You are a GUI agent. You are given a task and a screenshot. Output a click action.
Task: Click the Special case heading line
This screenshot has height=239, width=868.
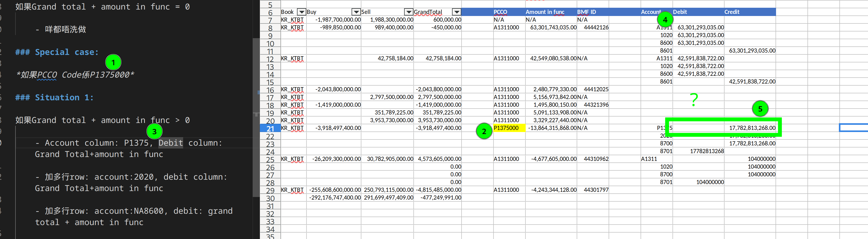coord(57,52)
